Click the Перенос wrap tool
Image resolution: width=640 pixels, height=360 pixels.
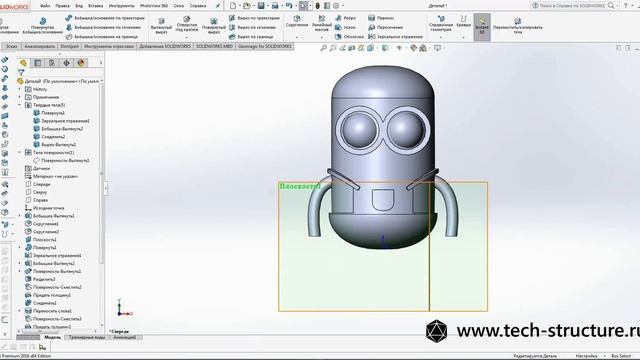click(381, 18)
